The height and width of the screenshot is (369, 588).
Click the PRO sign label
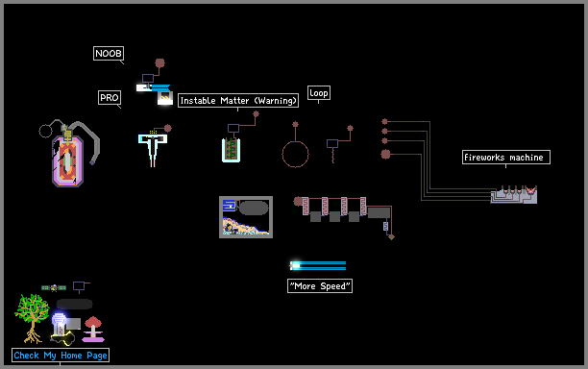110,97
